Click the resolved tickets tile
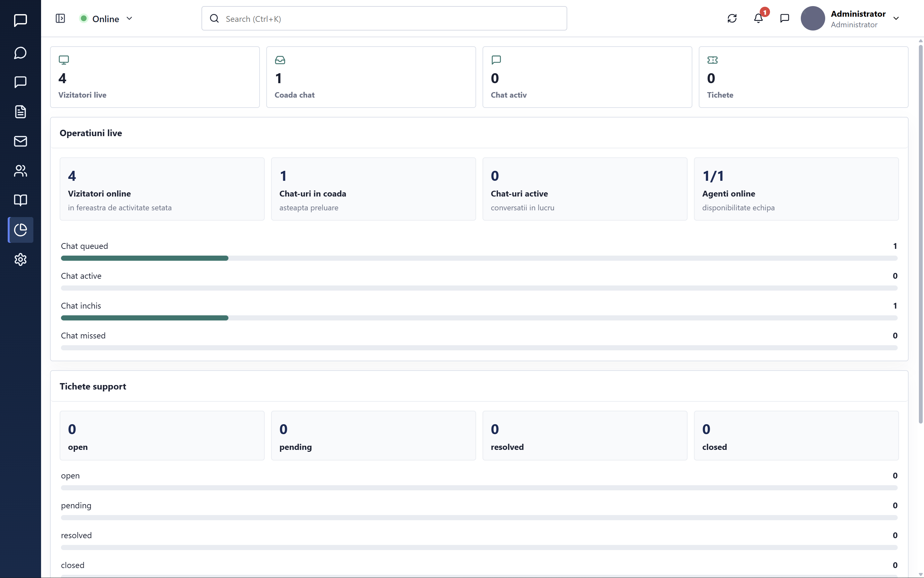Viewport: 924px width, 578px height. (585, 435)
